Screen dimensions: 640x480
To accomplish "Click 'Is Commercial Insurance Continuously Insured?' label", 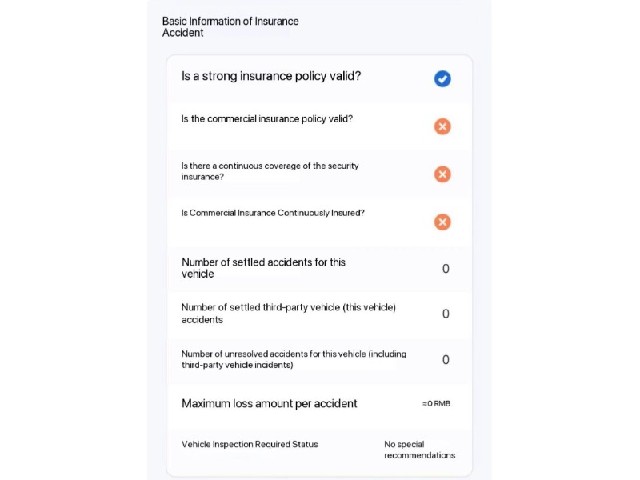I will coord(273,213).
